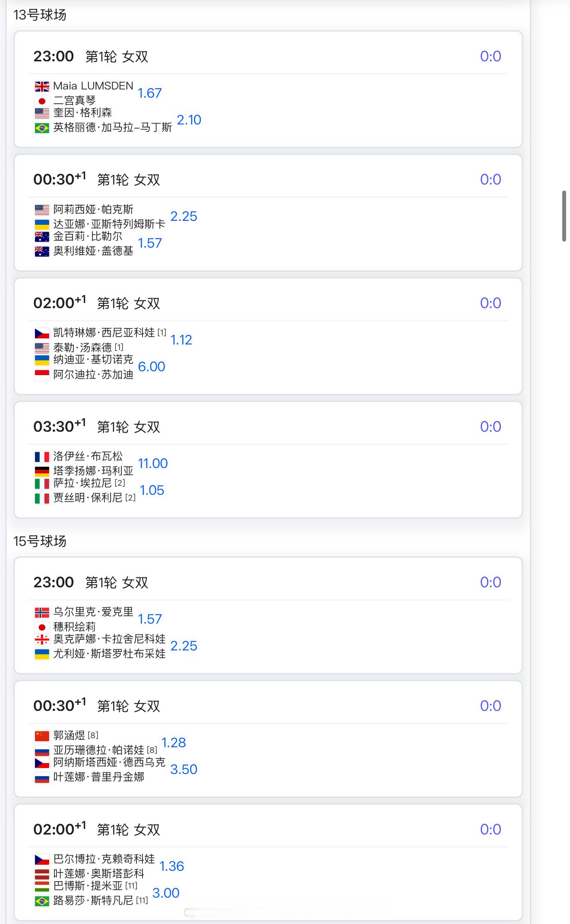Click the vertical page scrollbar thumb
Viewport: 570px width, 924px height.
point(564,216)
